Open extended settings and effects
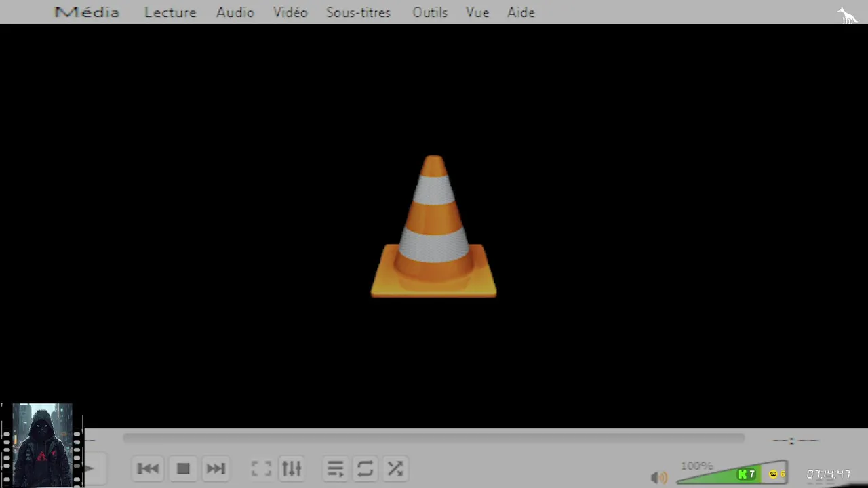 [292, 468]
